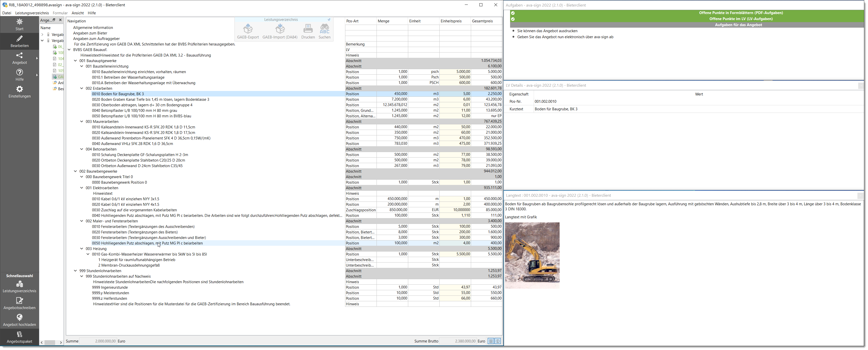Close the Ange... panel
868x350 pixels.
pos(60,20)
